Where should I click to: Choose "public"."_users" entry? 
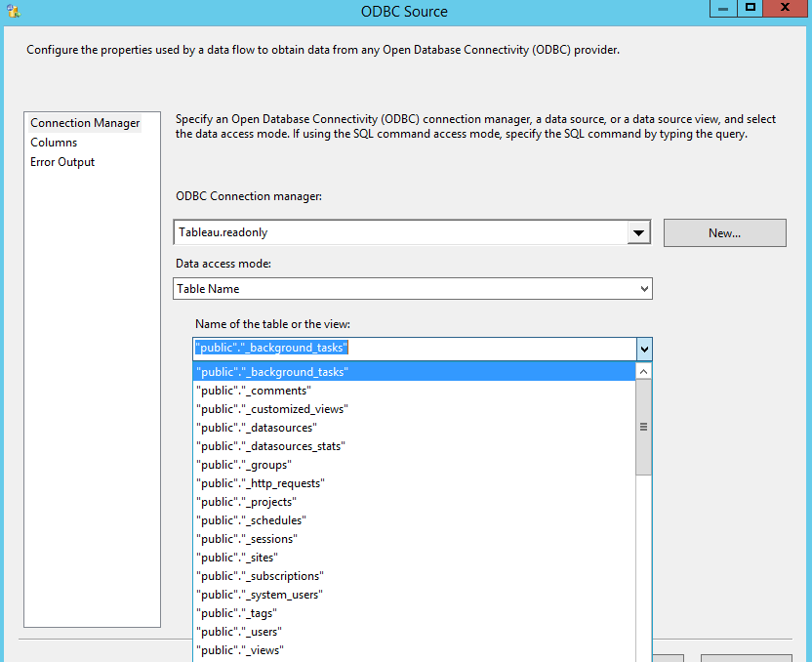click(x=414, y=632)
